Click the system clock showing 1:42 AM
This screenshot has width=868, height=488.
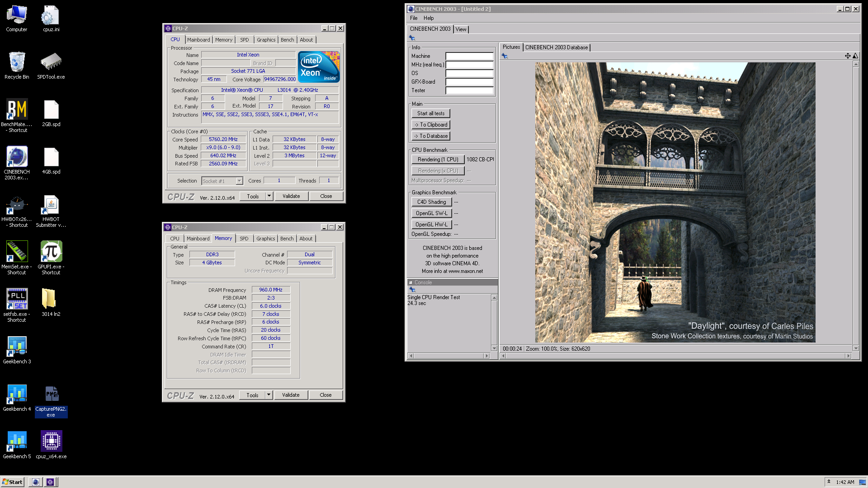[x=845, y=482]
